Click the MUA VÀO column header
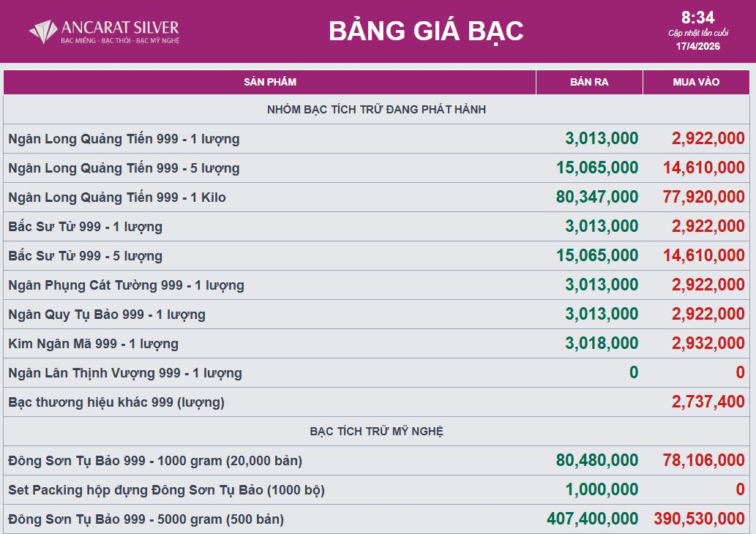The image size is (756, 534). [x=696, y=82]
